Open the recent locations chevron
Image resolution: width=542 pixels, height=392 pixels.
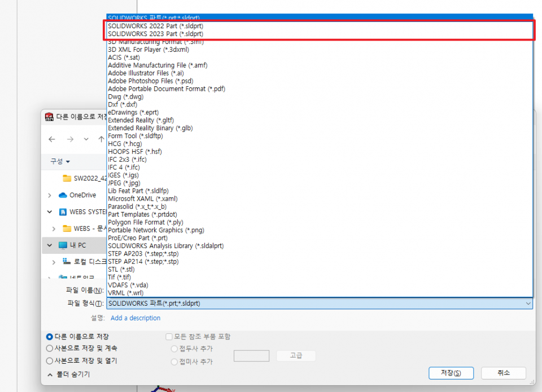(86, 139)
